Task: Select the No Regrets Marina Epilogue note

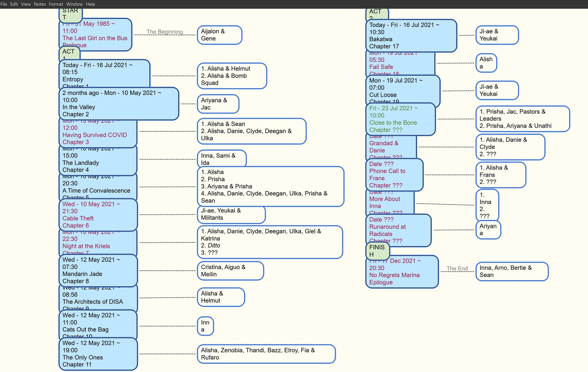Action: (x=402, y=272)
